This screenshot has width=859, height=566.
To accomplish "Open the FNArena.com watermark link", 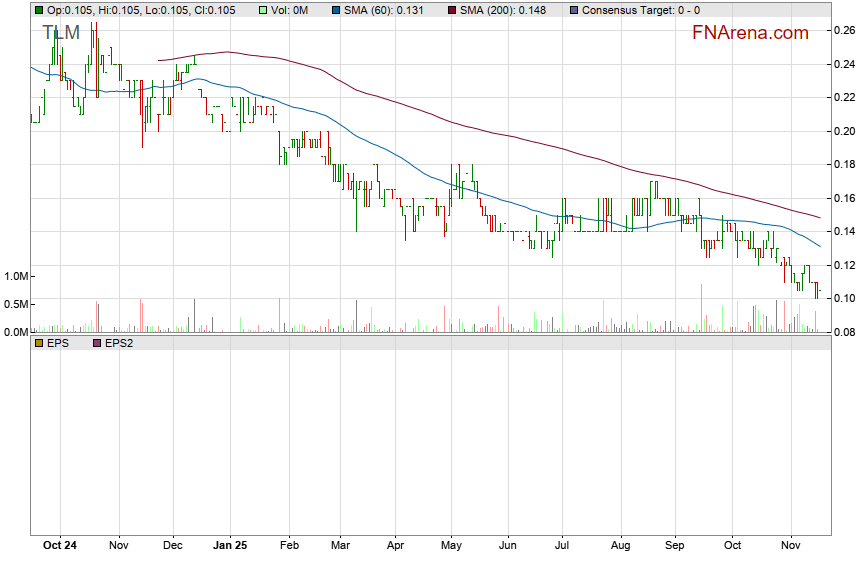I will tap(750, 33).
